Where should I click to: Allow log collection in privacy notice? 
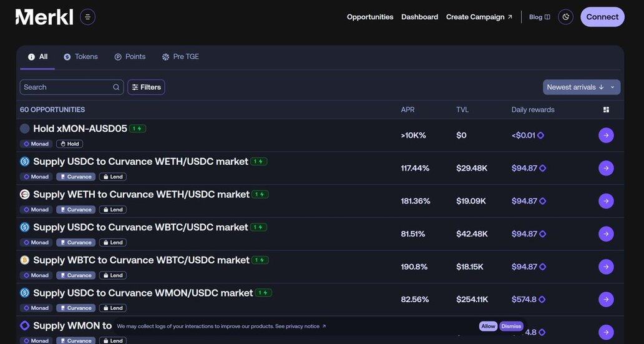pos(488,327)
